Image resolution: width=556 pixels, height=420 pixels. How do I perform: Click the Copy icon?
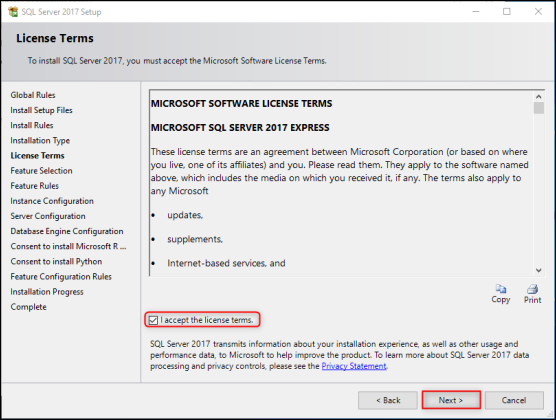pos(501,289)
